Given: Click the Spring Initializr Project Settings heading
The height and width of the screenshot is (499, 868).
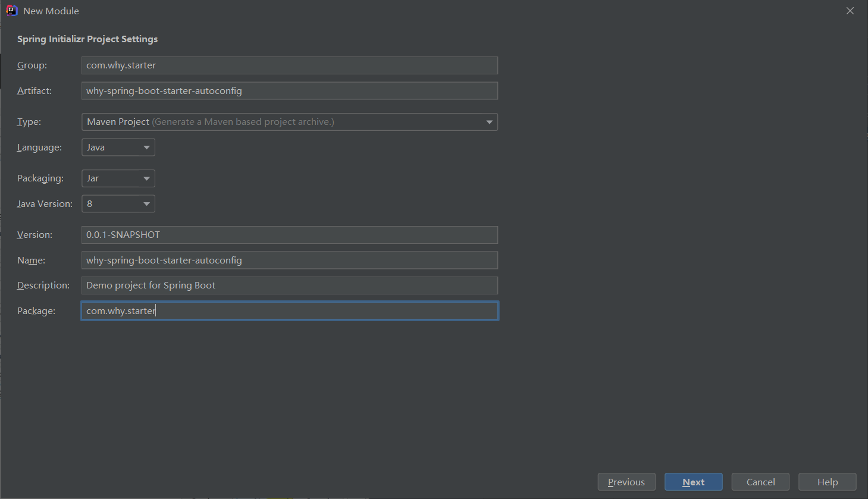Looking at the screenshot, I should 87,39.
